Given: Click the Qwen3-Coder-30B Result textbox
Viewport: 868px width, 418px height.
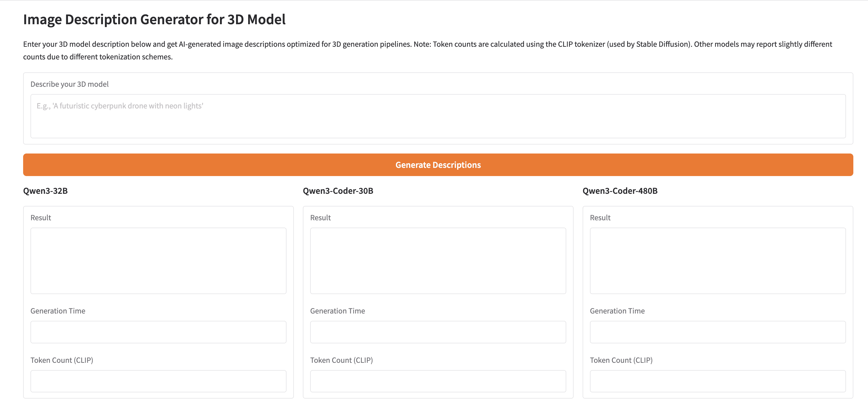Looking at the screenshot, I should pos(438,261).
